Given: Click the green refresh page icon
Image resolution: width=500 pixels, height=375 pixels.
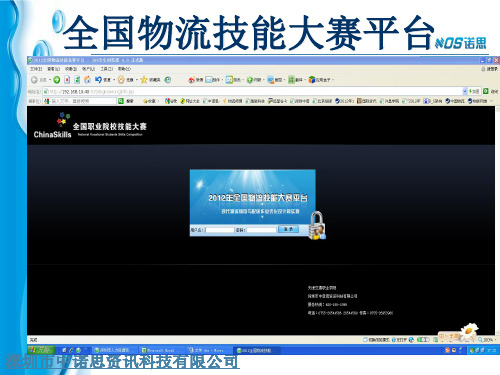Looking at the screenshot, I should click(x=77, y=80).
